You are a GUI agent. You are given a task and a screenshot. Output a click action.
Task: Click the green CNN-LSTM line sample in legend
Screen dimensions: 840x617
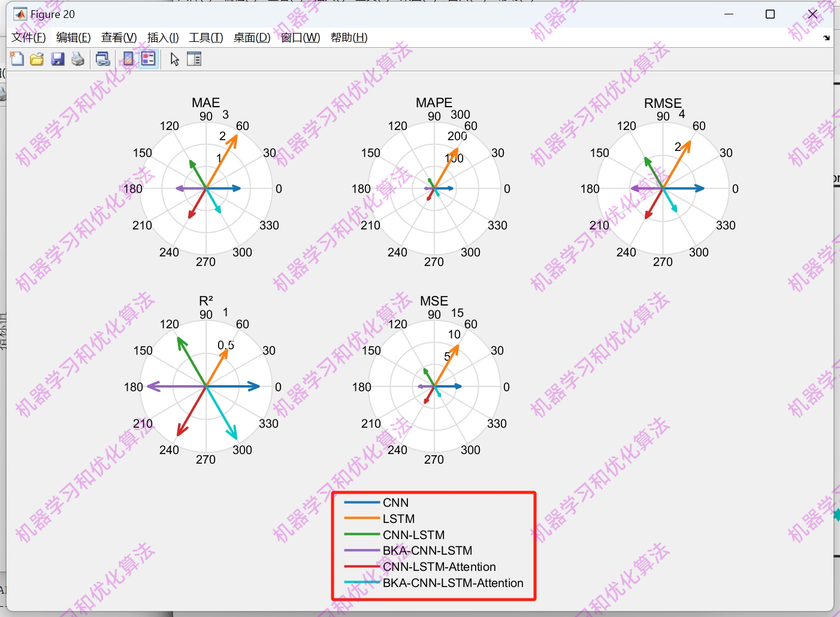point(362,535)
